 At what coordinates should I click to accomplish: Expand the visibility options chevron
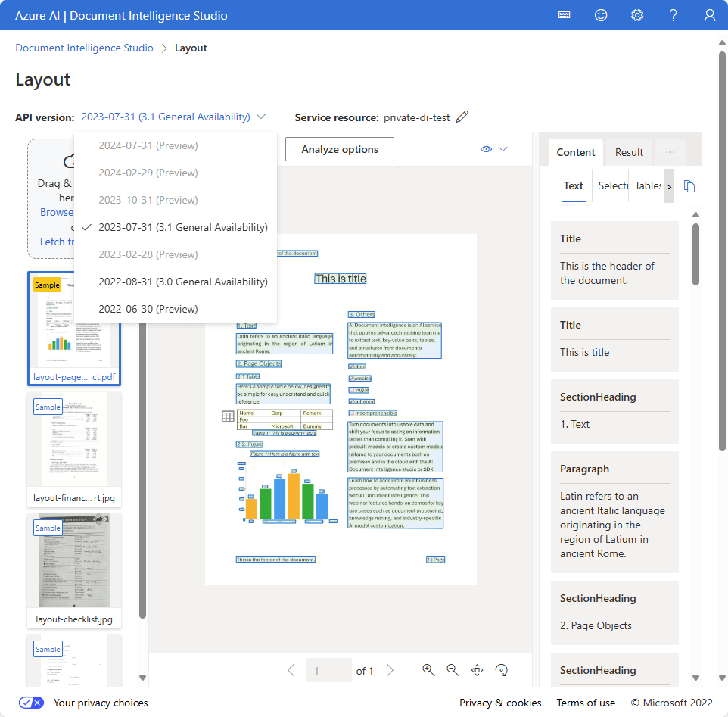502,149
